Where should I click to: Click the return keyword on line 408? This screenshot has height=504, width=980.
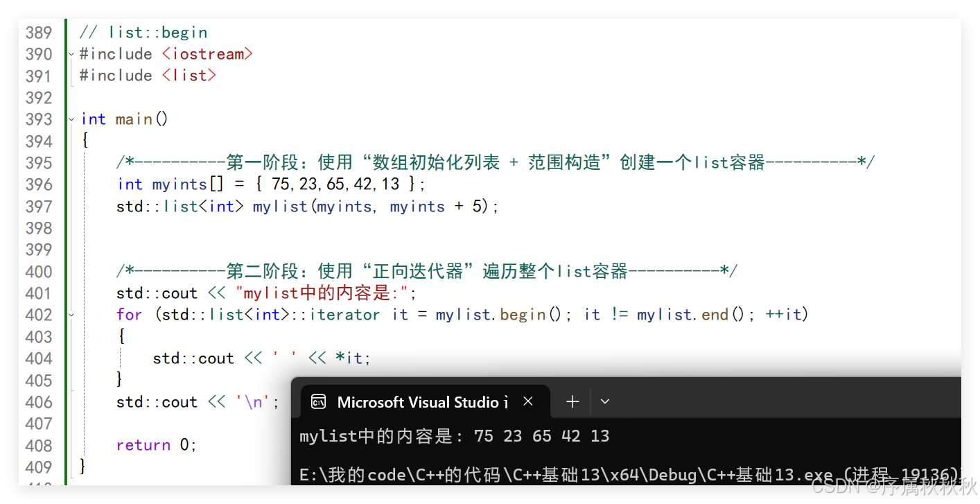click(143, 445)
